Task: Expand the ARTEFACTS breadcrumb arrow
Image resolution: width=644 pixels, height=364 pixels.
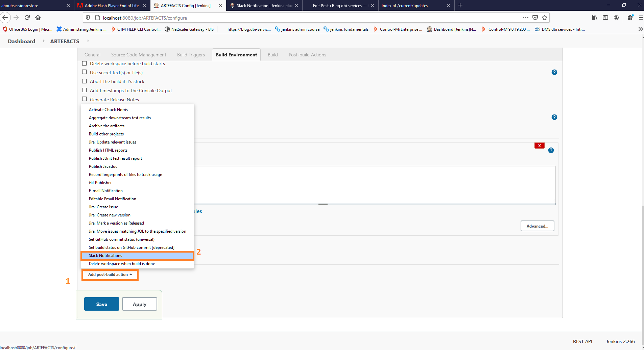Action: 88,41
